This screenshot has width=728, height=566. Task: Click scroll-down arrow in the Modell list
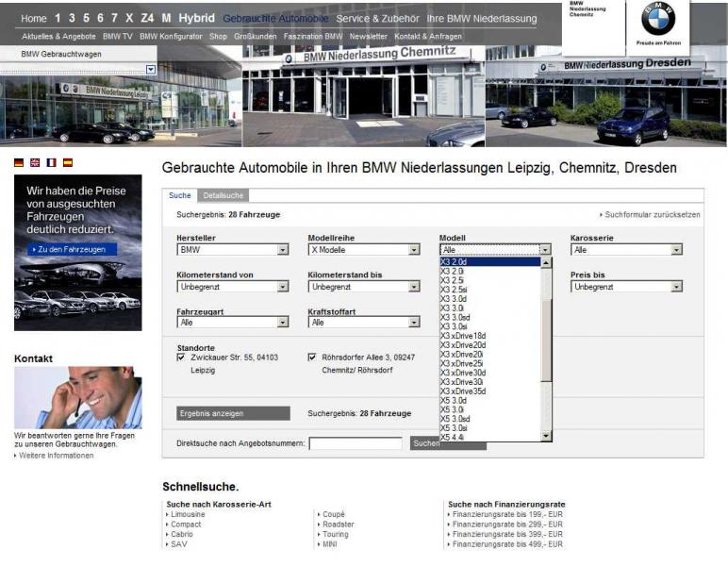(547, 436)
